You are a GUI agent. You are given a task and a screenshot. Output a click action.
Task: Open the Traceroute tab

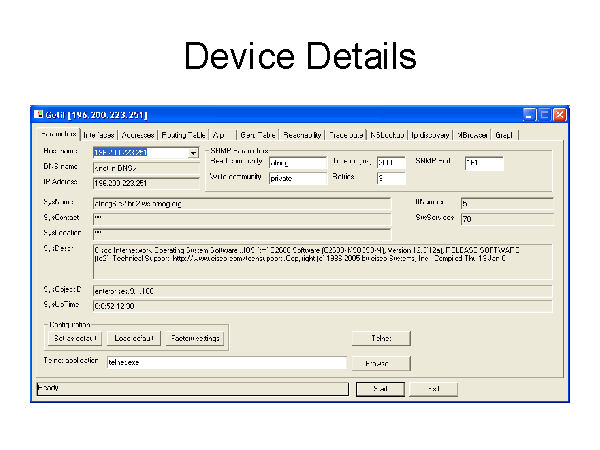347,134
